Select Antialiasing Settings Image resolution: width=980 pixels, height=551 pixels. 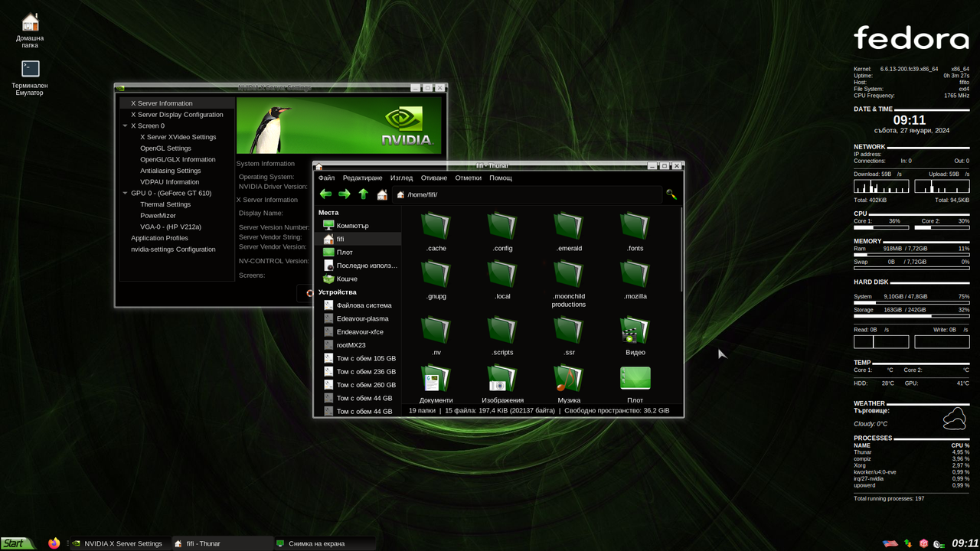tap(170, 171)
